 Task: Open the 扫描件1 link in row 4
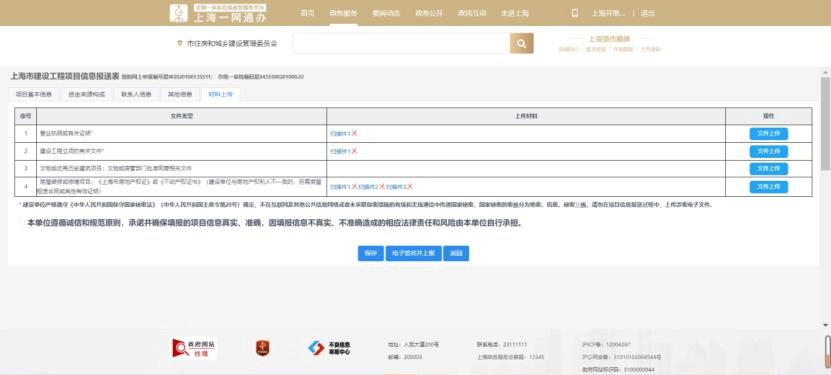tap(340, 187)
